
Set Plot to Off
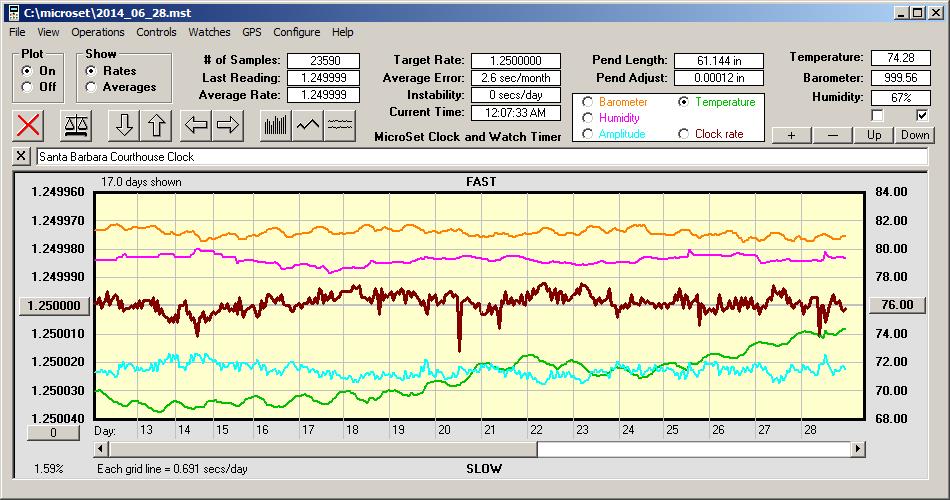pyautogui.click(x=27, y=87)
